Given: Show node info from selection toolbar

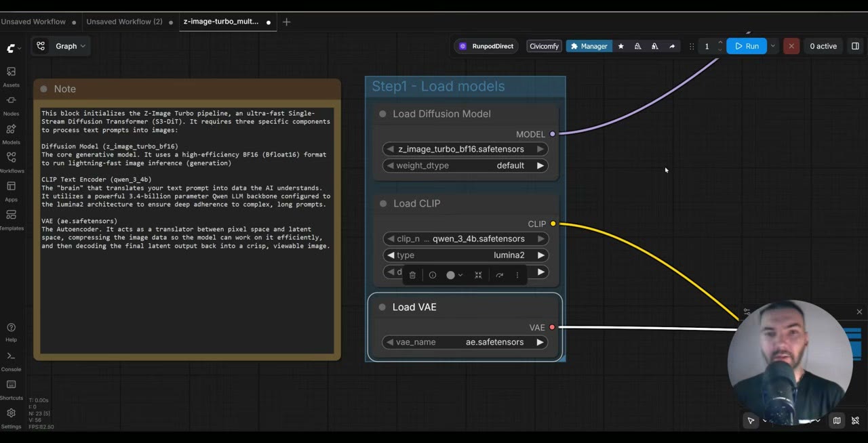Looking at the screenshot, I should click(433, 275).
